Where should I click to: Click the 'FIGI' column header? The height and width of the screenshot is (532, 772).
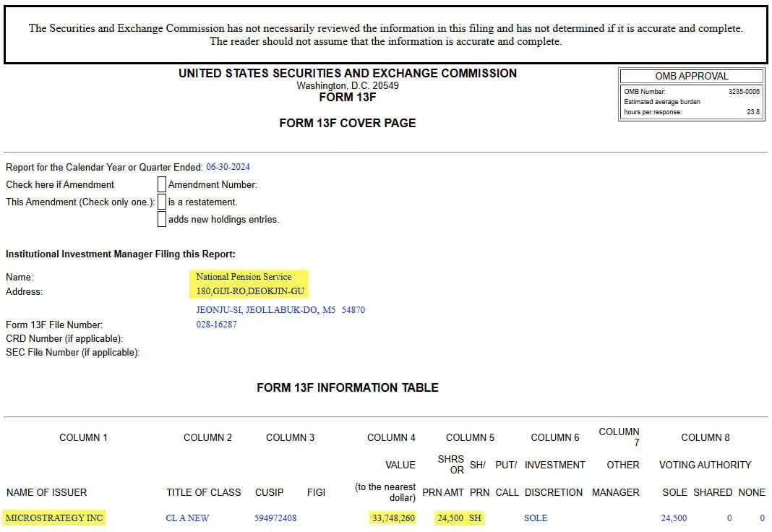(x=316, y=492)
